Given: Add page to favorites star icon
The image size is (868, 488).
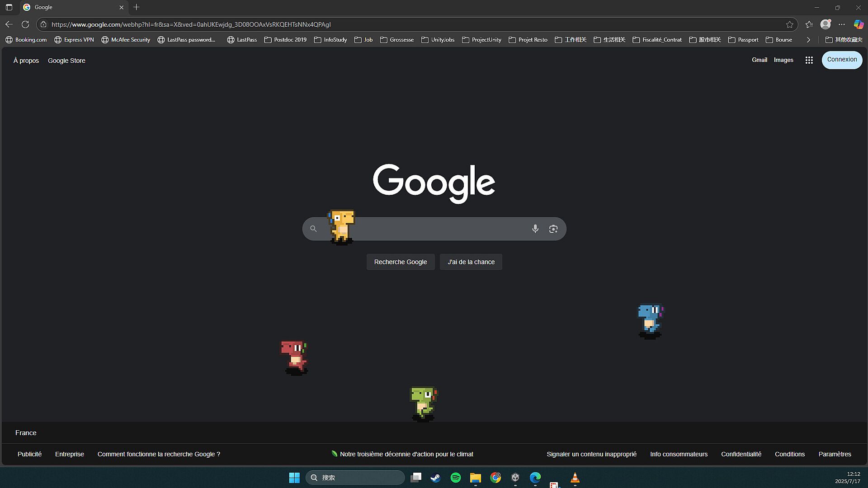Looking at the screenshot, I should point(789,24).
